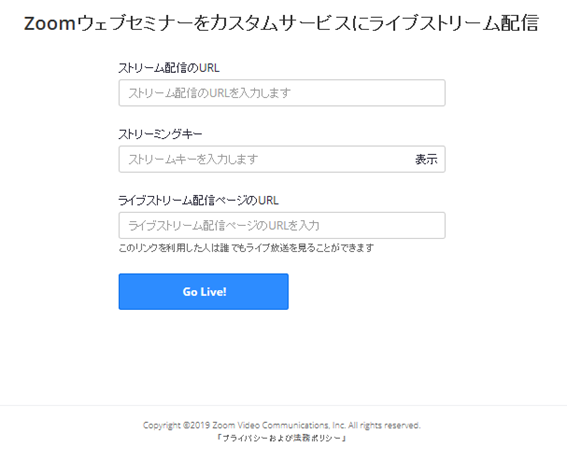
Task: Focus the ストリーミングキー input field
Action: [282, 159]
